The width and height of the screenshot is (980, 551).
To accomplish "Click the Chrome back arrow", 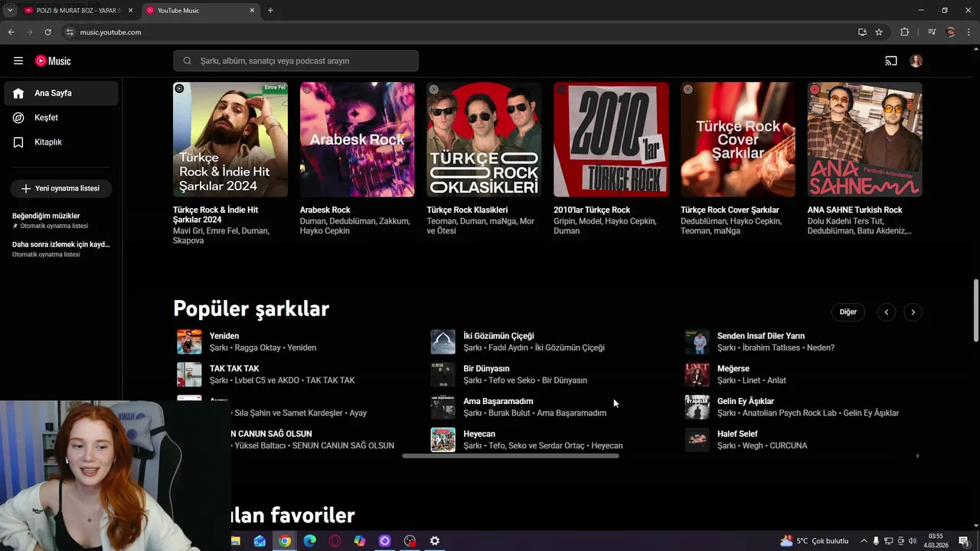I will coord(11,32).
